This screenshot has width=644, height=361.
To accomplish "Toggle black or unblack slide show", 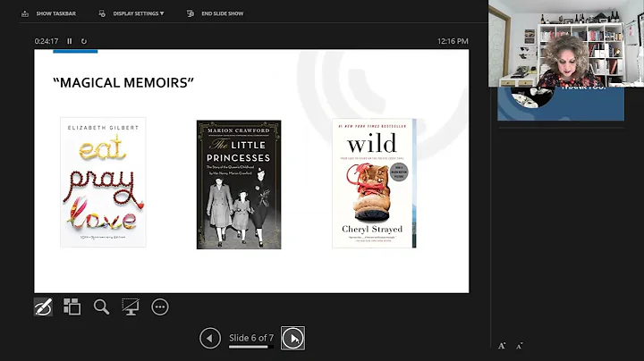I will click(131, 306).
